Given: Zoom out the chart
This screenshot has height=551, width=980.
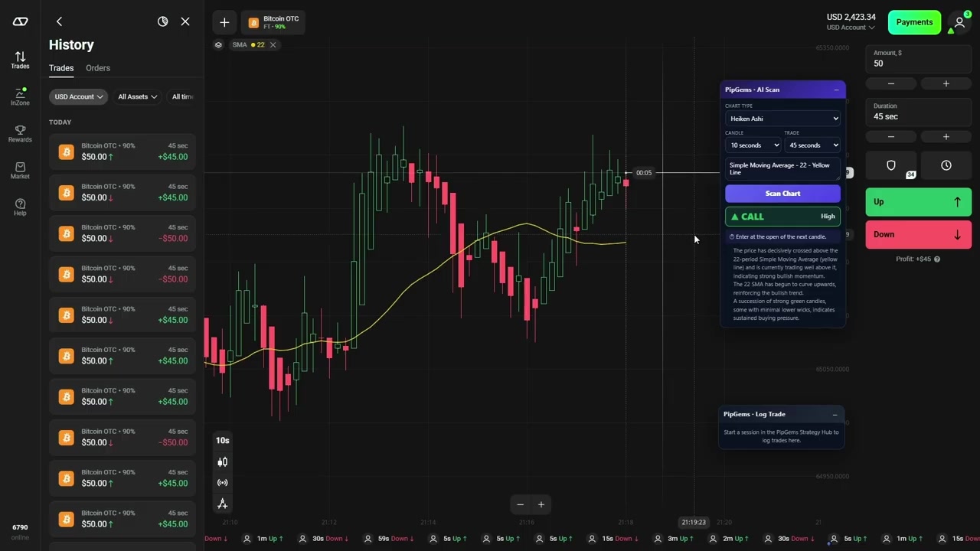Looking at the screenshot, I should coord(520,504).
